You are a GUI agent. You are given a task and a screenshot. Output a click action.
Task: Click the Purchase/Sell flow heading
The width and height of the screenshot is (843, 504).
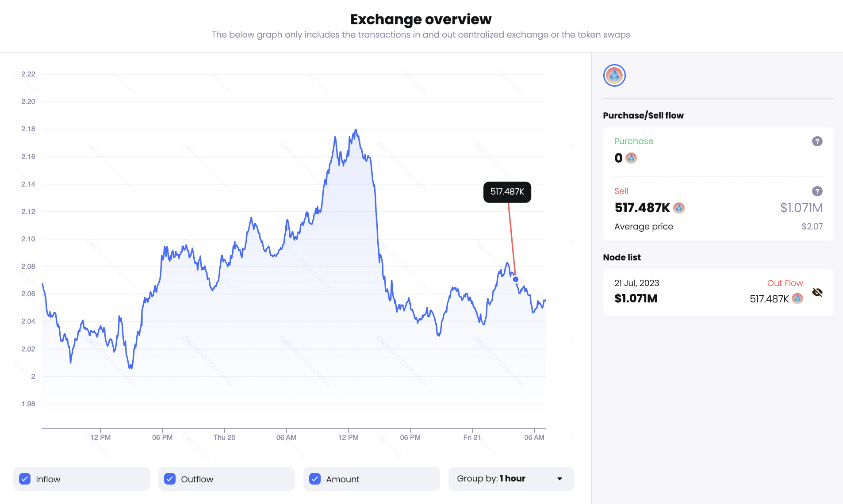pos(643,115)
